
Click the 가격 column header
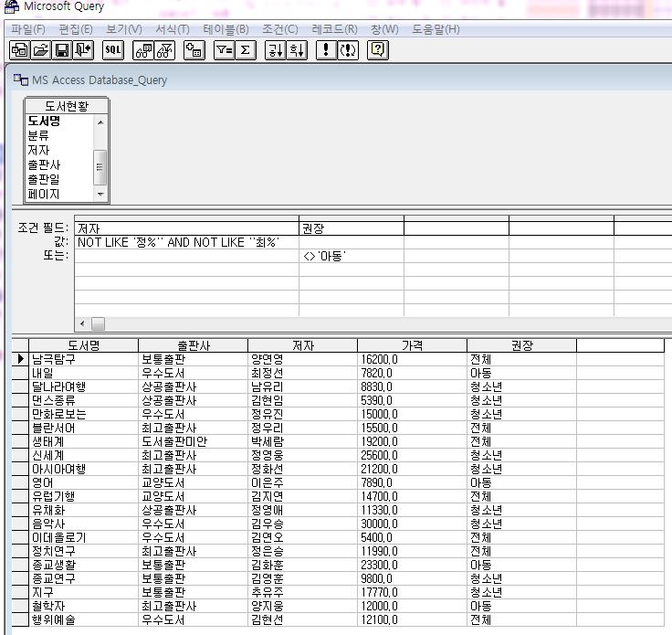(412, 345)
